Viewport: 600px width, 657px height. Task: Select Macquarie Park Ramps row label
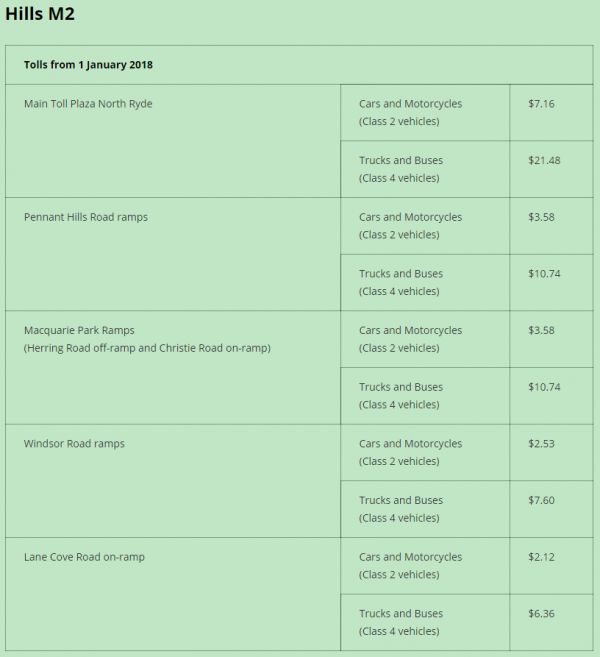pos(79,330)
